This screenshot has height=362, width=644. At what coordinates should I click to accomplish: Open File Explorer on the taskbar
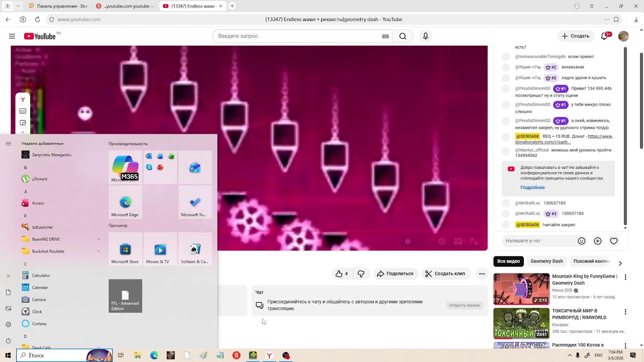(x=137, y=355)
